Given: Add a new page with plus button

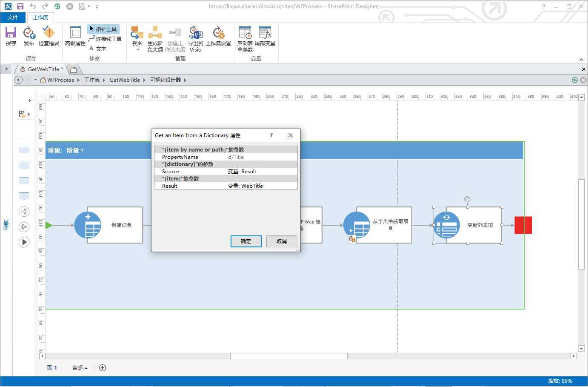Looking at the screenshot, I should click(x=103, y=368).
